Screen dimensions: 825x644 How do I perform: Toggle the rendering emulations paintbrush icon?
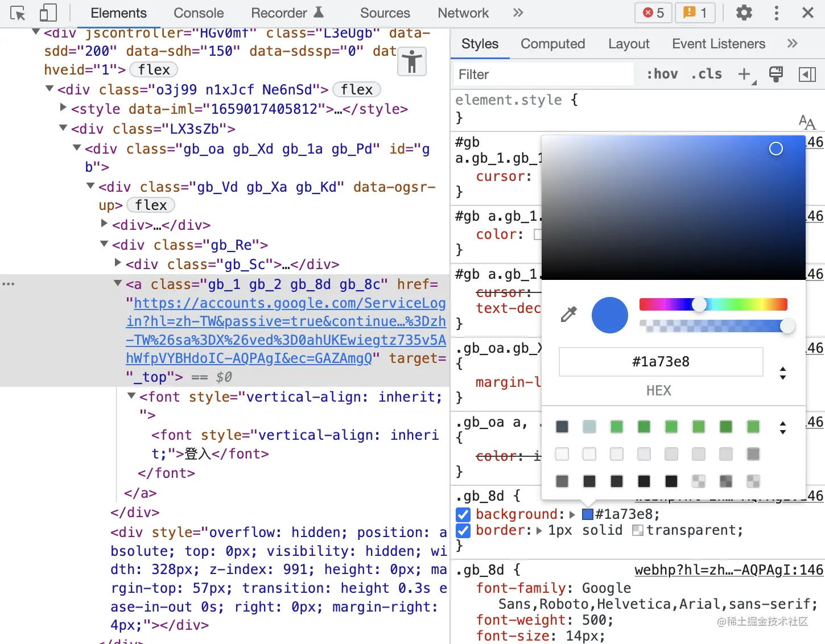775,74
